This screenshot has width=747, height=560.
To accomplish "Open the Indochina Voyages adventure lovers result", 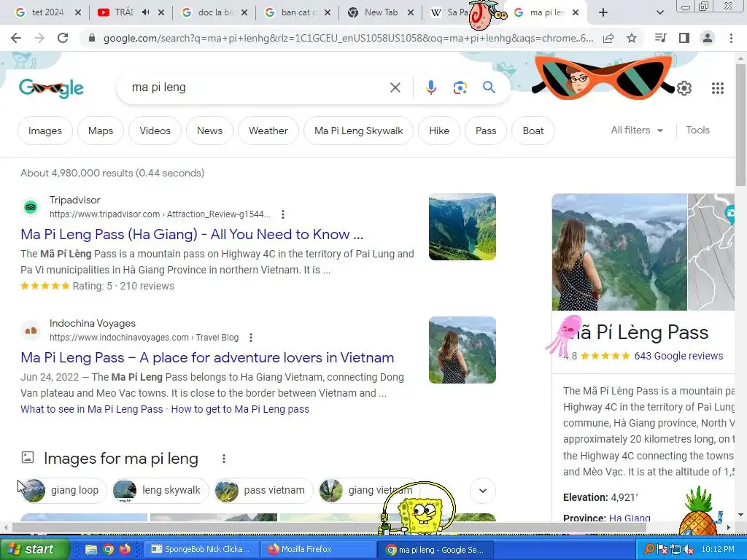I will coord(207,357).
